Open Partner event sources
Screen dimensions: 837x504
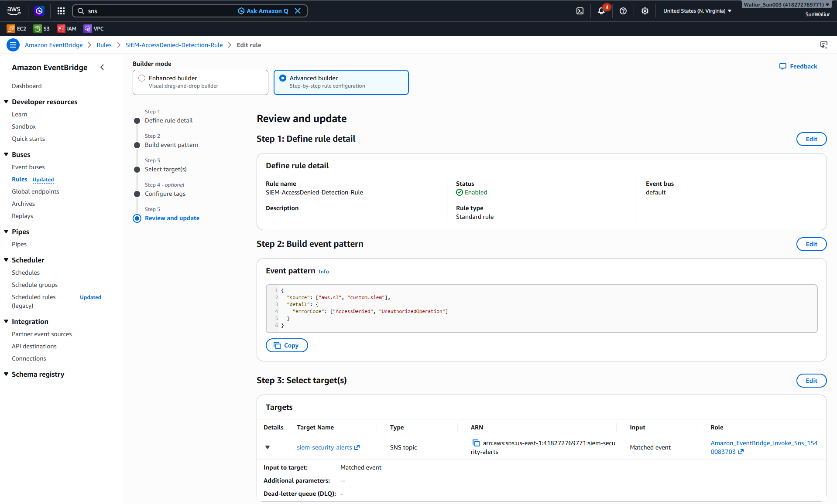pos(42,334)
